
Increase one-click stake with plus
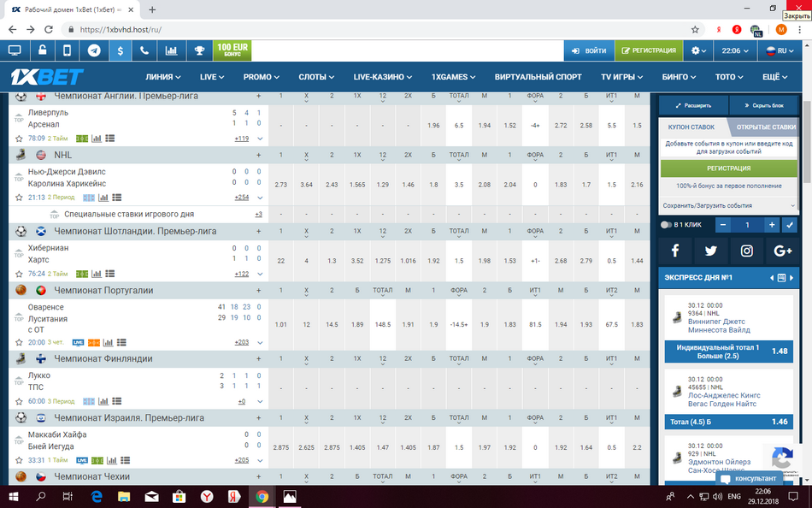point(772,225)
